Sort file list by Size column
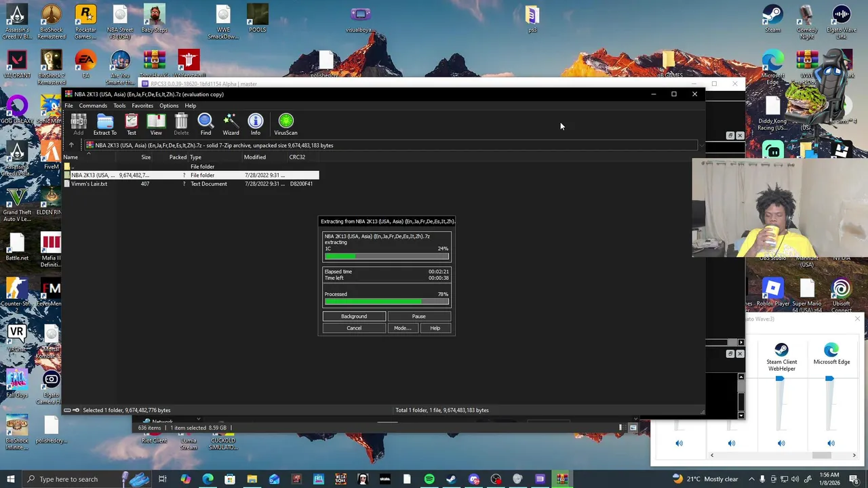The height and width of the screenshot is (488, 868). point(134,157)
